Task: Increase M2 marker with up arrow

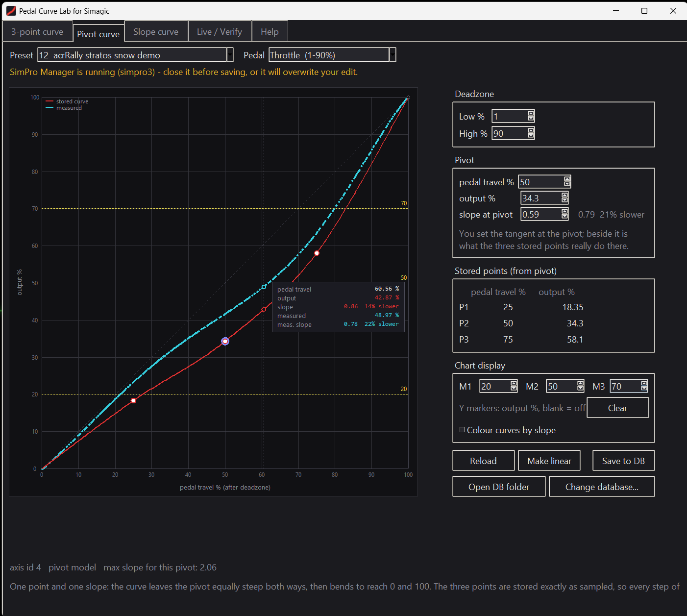Action: [580, 384]
